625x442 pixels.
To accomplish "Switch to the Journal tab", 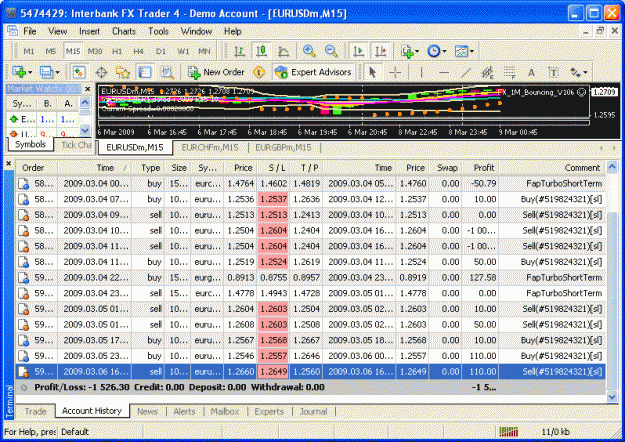I will (x=313, y=411).
